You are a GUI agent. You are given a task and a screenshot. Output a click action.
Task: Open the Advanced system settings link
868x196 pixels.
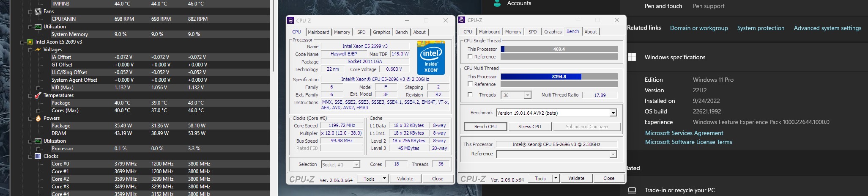827,28
